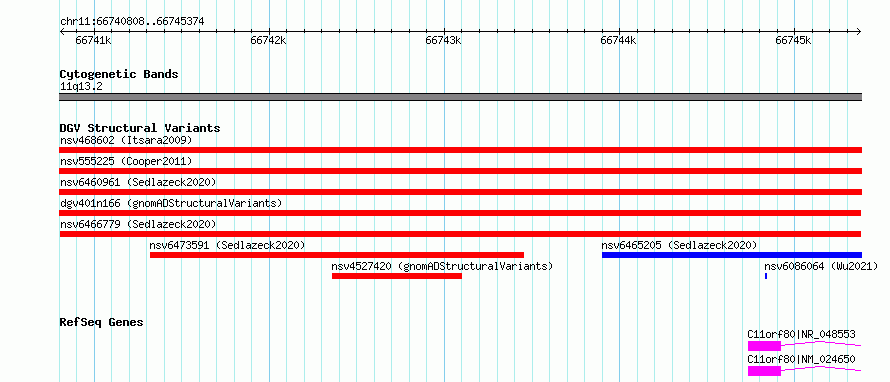Open the C11orf80|NM_024650 gene label
Screen dimensions: 890x382
[801, 359]
